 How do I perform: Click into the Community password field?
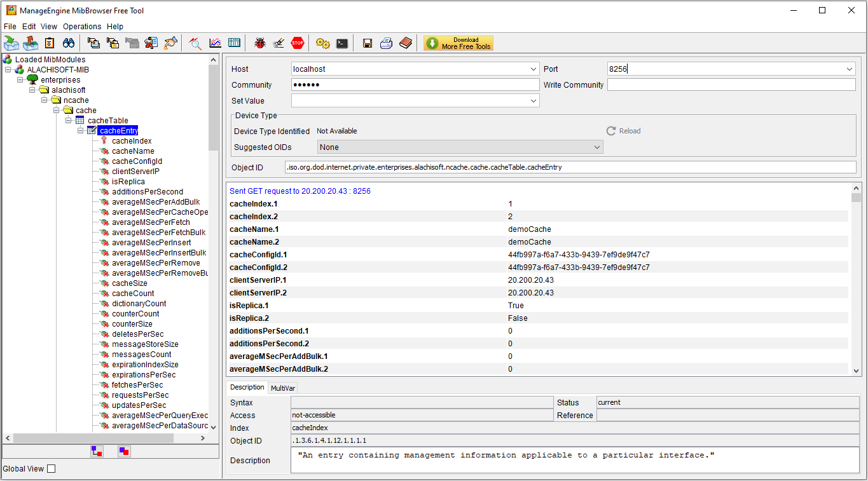[415, 85]
